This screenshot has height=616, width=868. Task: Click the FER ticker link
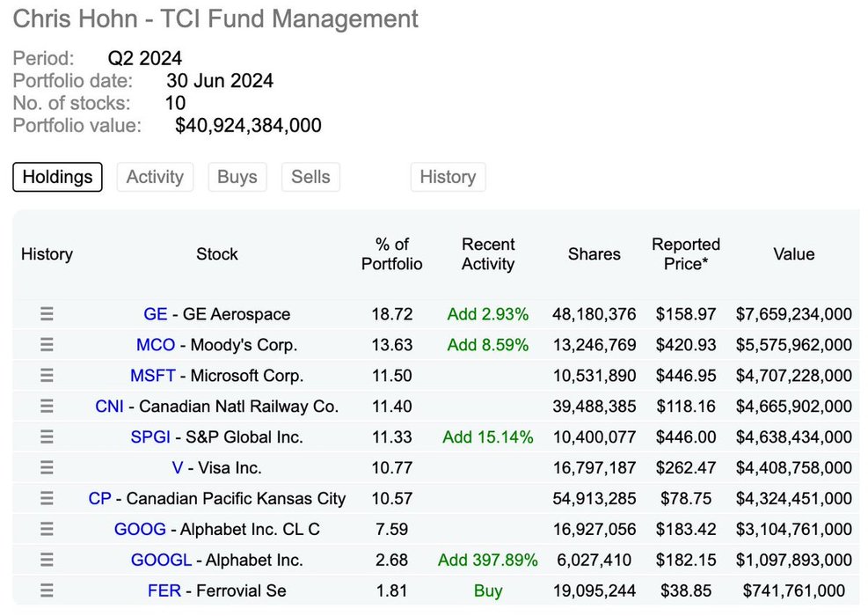164,591
